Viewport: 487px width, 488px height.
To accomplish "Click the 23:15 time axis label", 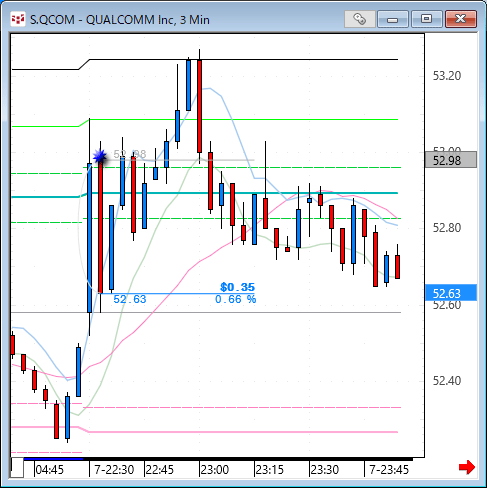I will click(270, 470).
